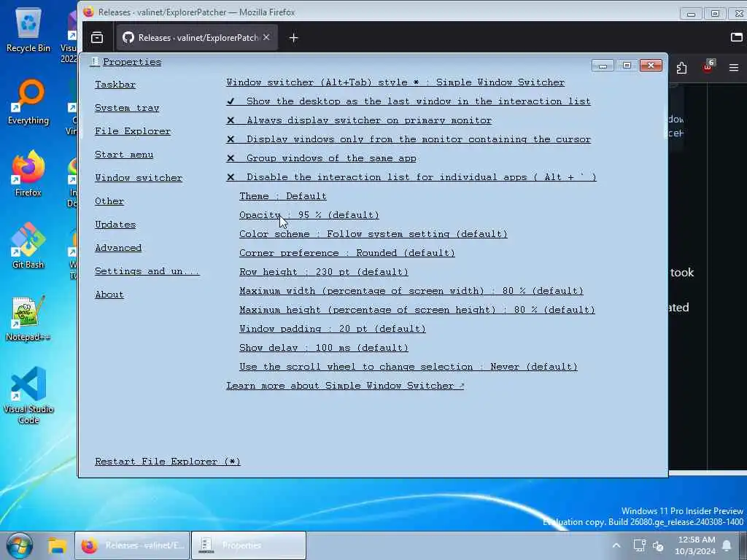
Task: Open Firefox View button
Action: coord(97,38)
